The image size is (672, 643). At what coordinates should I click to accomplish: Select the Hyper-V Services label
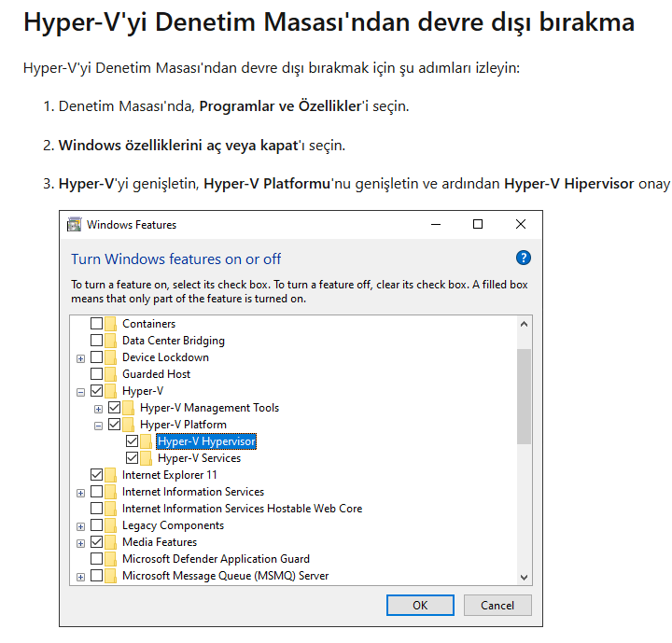200,458
